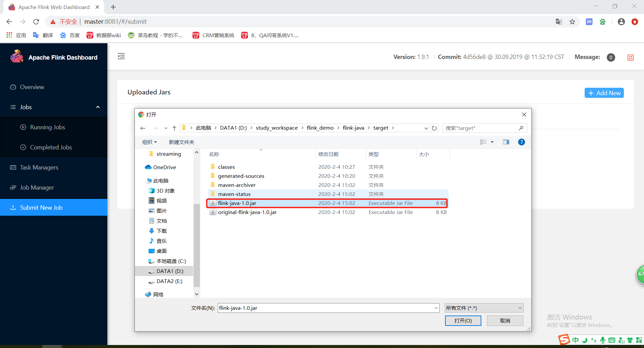Open view options dropdown arrow
Screen dimensions: 644x348
pyautogui.click(x=492, y=142)
